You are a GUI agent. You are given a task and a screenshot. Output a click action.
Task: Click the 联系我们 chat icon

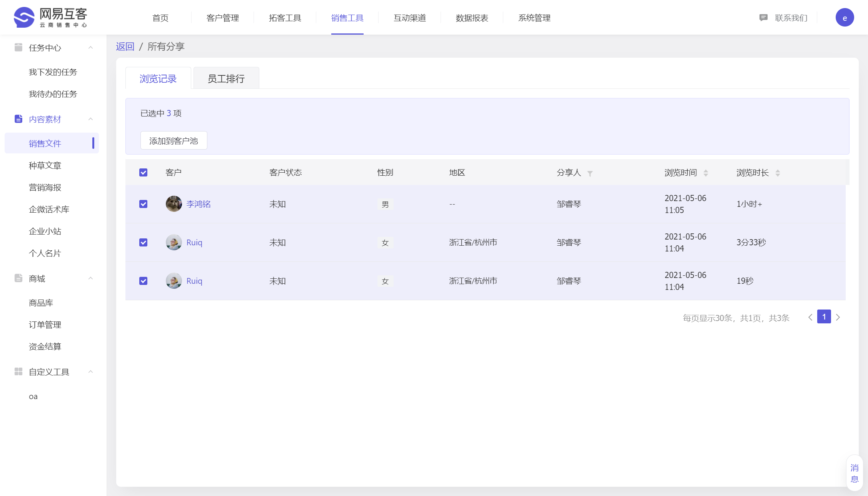(763, 18)
